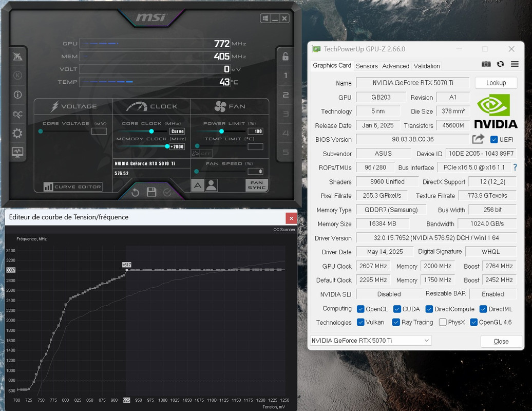Viewport: 532px width, 411px height.
Task: Click the Windows startup icon in Afterburner
Action: (x=265, y=18)
